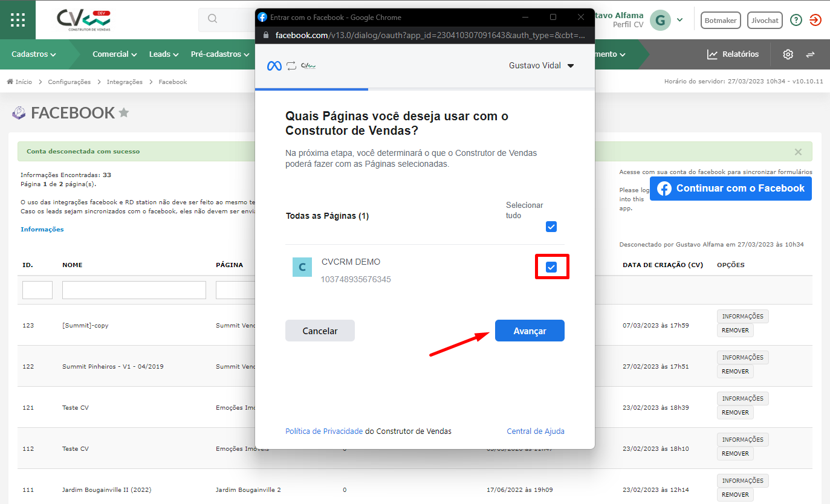Screen dimensions: 830x504
Task: Open the Botmaker button
Action: [721, 20]
